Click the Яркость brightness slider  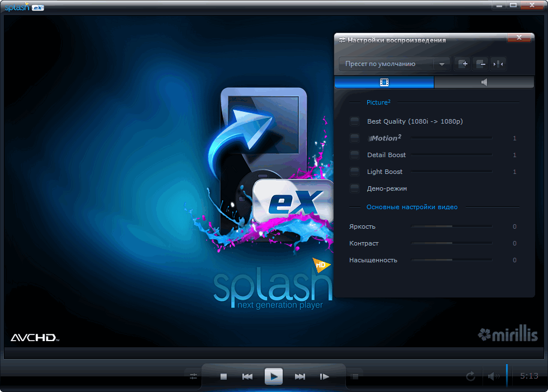pyautogui.click(x=452, y=226)
